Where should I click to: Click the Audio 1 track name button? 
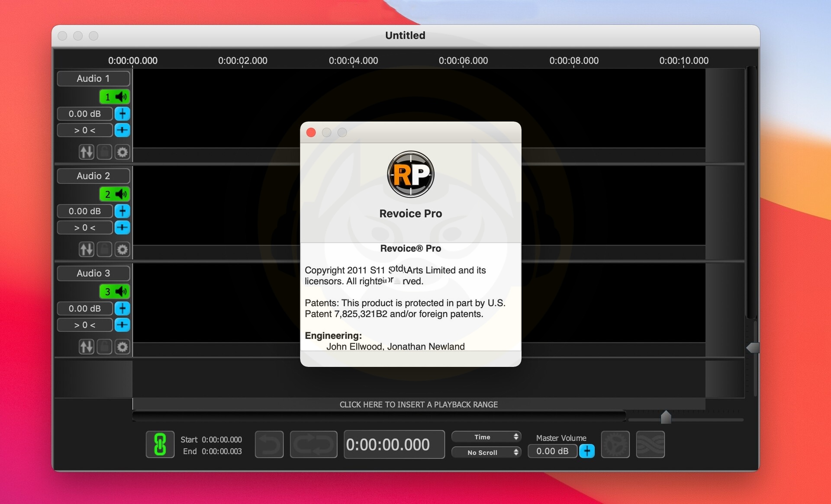[x=93, y=78]
